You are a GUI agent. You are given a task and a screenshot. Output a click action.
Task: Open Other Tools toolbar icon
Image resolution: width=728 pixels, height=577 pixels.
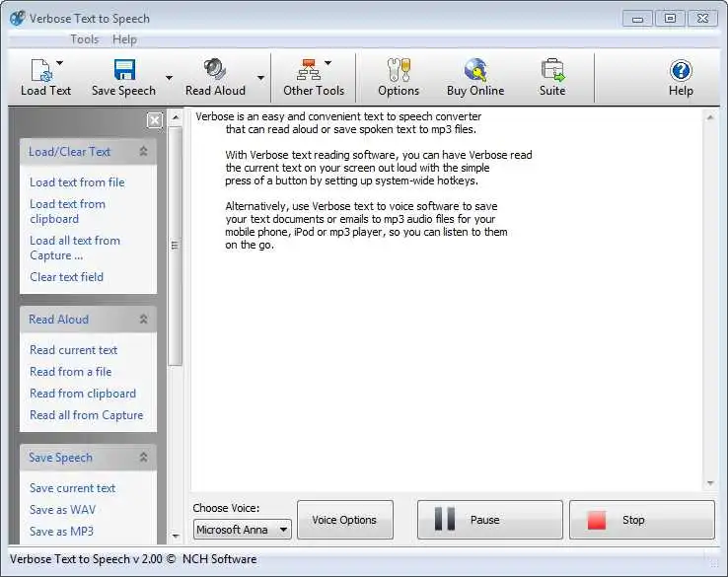pos(309,70)
